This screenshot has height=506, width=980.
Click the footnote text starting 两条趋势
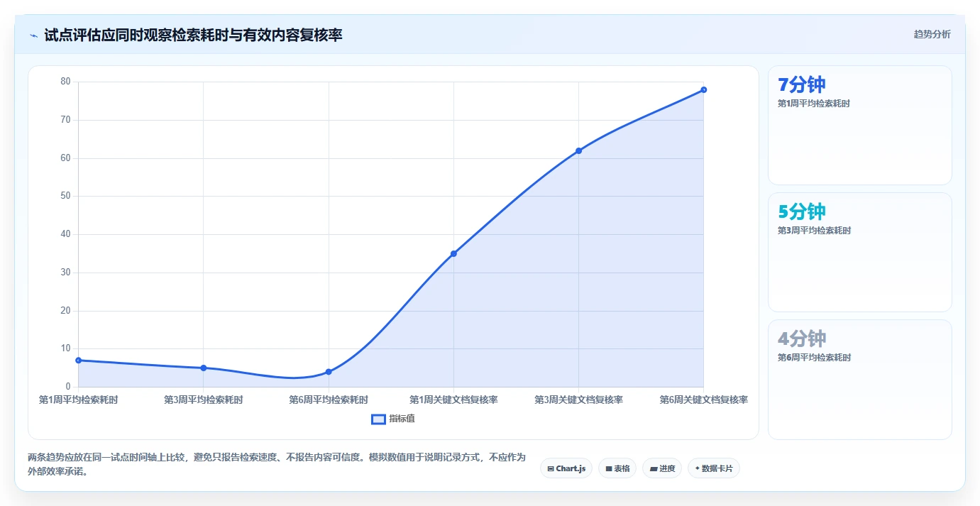point(277,465)
